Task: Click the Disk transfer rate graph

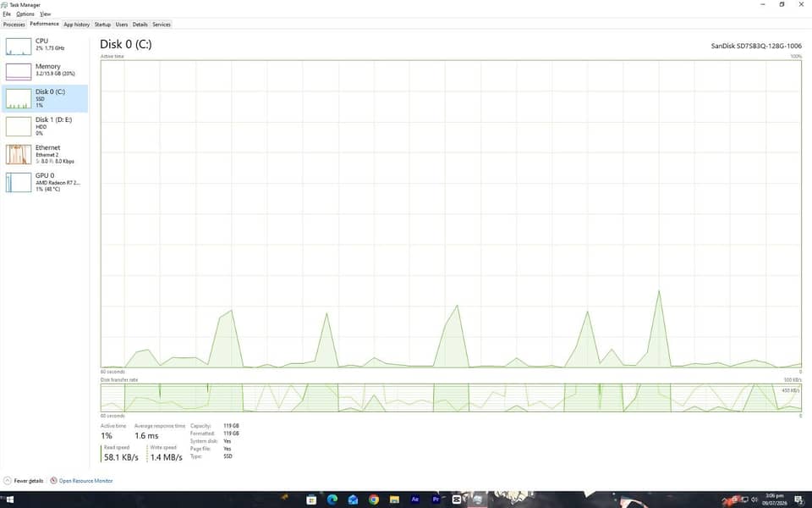Action: coord(451,398)
